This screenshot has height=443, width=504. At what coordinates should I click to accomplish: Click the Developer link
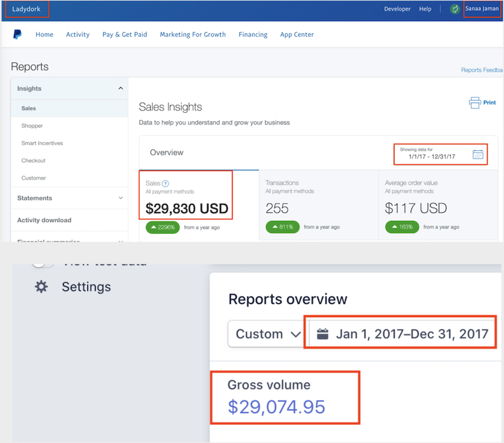(397, 9)
